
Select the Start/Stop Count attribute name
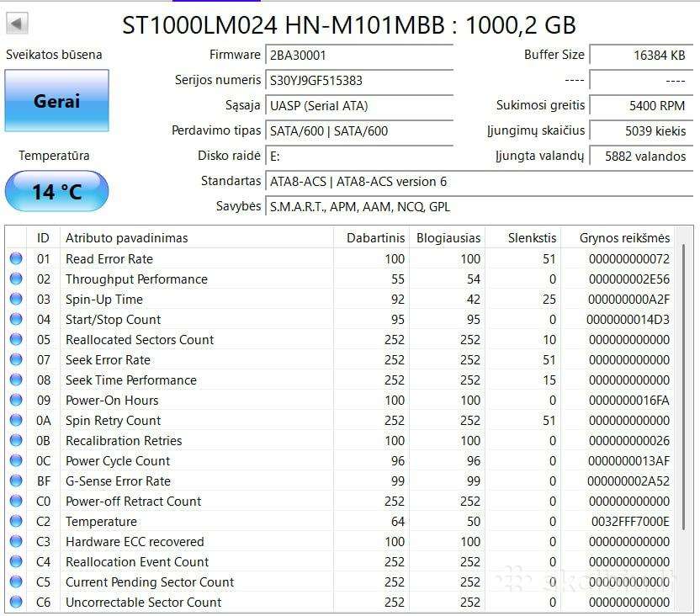point(113,320)
